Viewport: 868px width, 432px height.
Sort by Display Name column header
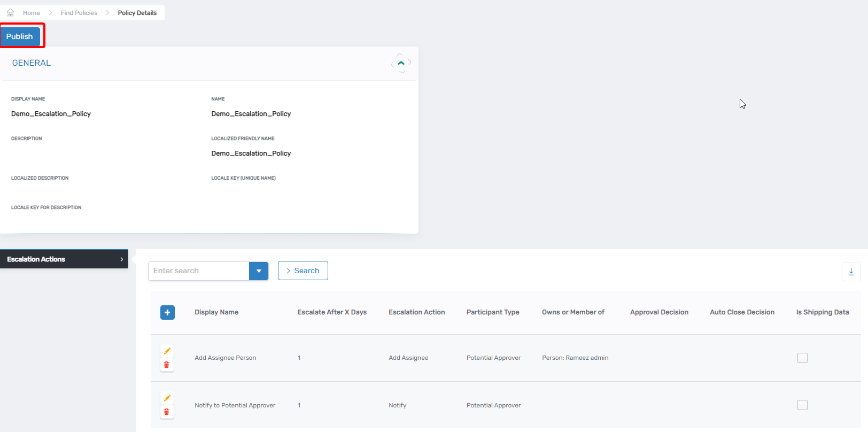(216, 312)
